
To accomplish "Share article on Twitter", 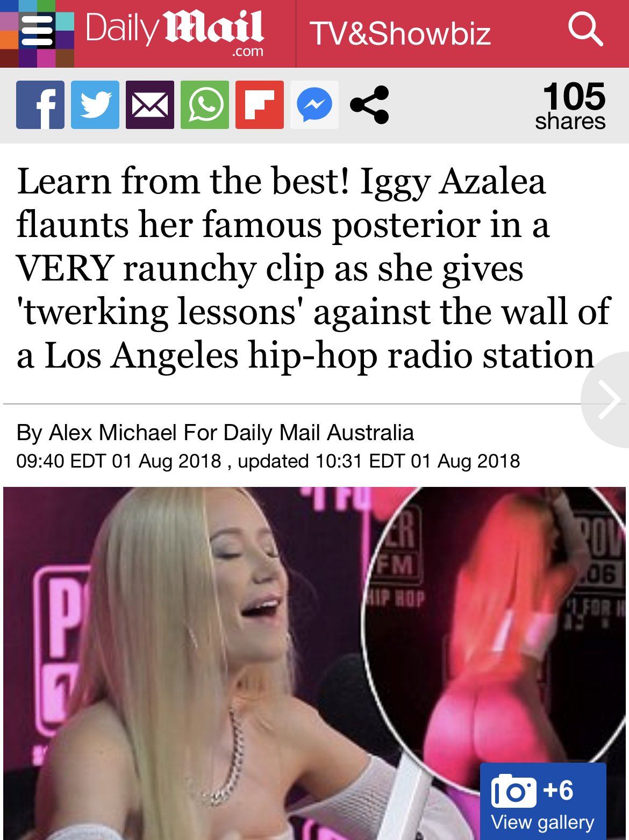I will point(95,105).
